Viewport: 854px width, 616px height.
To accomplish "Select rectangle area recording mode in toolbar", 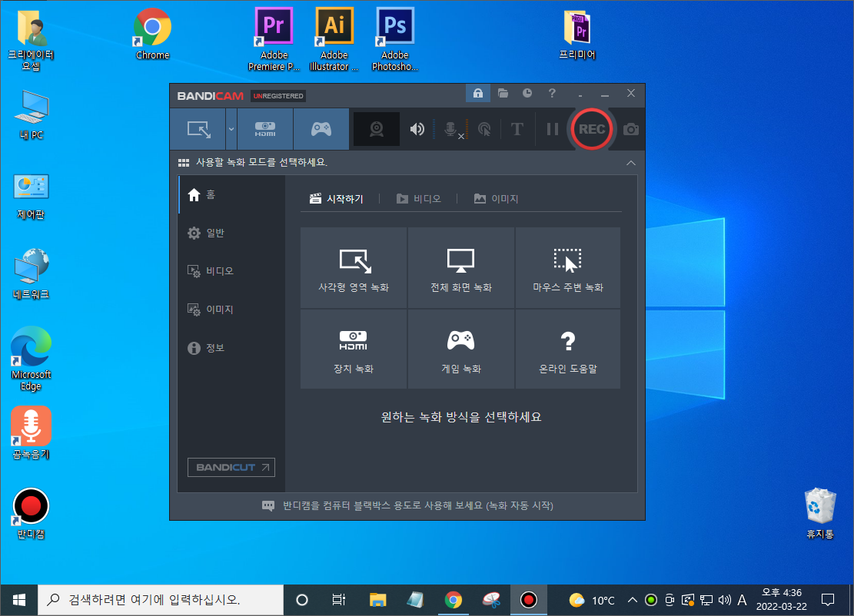I will click(x=198, y=129).
